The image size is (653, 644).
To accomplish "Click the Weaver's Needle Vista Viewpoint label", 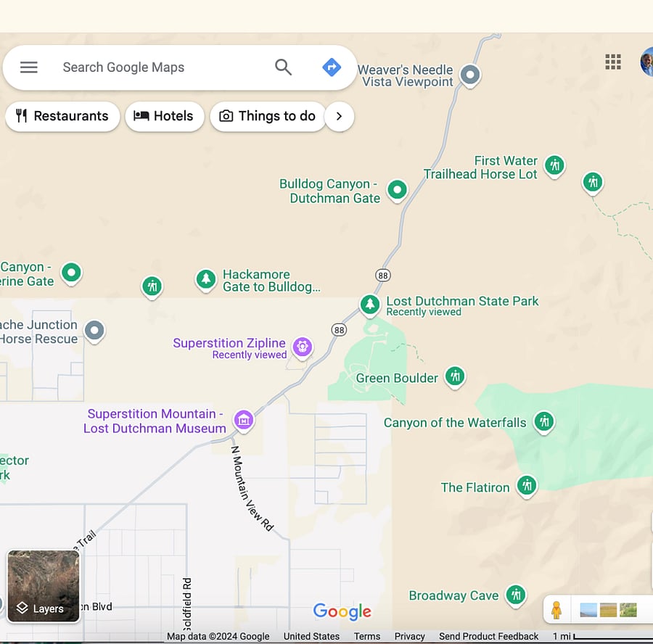I will tap(405, 75).
